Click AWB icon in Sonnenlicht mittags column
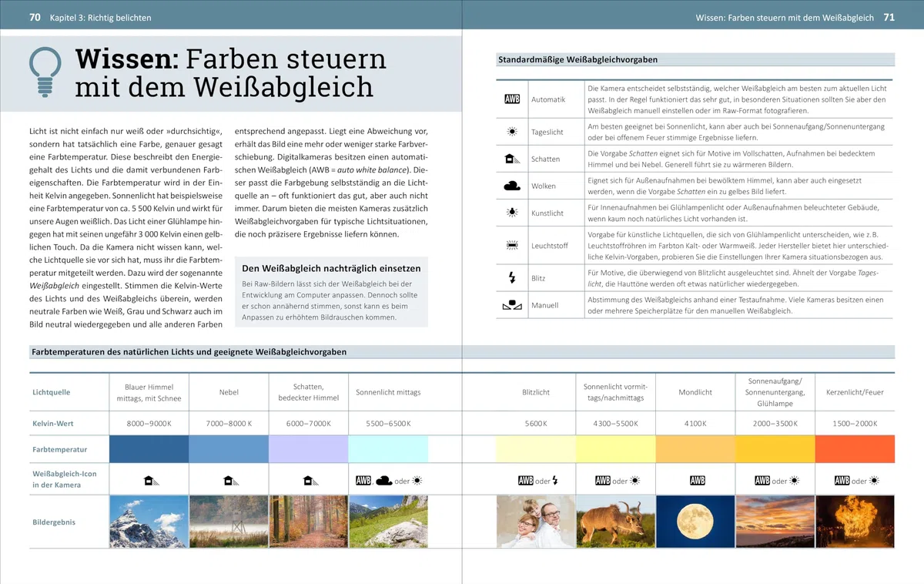Screen dimensions: 924x584 point(363,481)
